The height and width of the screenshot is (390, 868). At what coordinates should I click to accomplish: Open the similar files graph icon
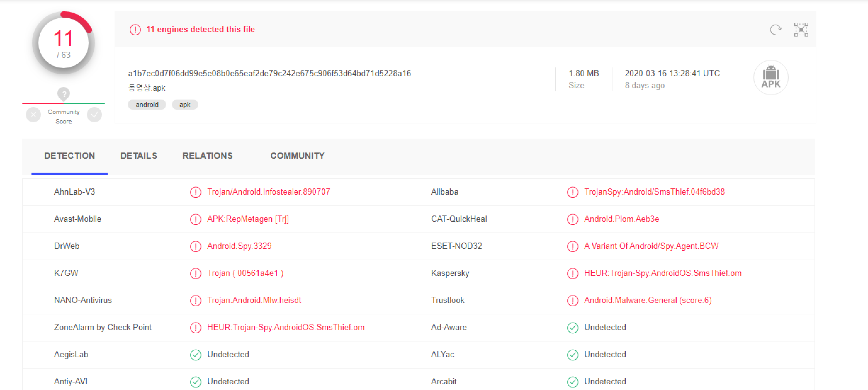point(801,30)
